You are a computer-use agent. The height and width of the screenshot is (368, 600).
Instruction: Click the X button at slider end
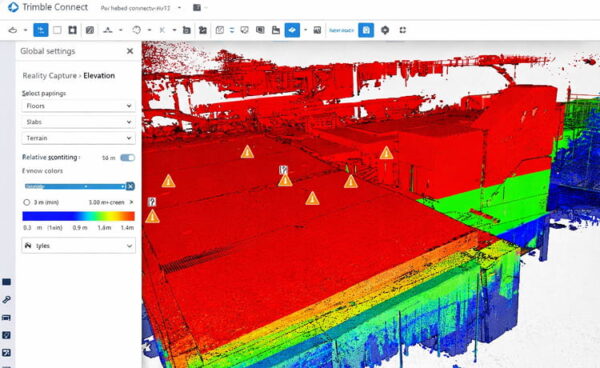[130, 186]
